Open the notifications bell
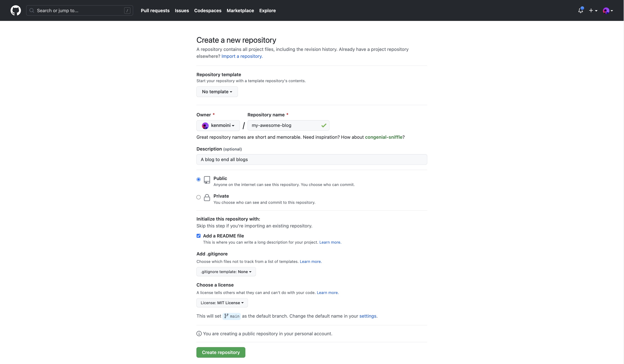Viewport: 624px width, 364px height. pyautogui.click(x=580, y=10)
